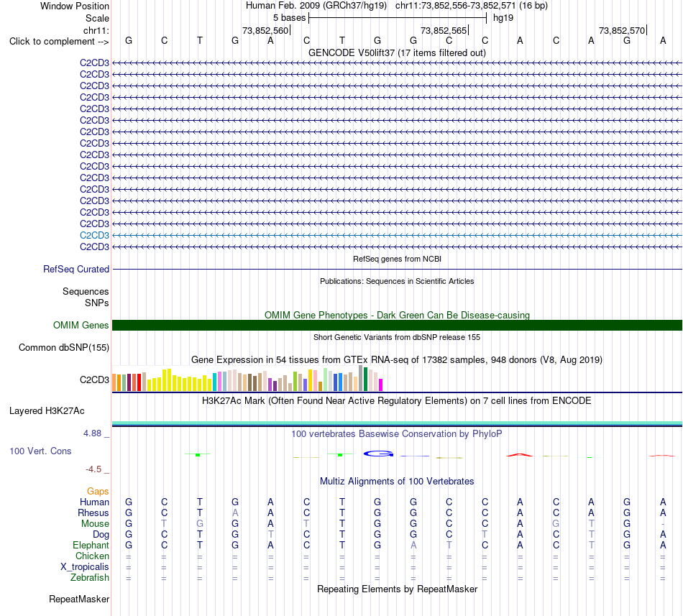Click the '5 bases' scale bar
Image resolution: width=683 pixels, height=616 pixels.
coord(398,18)
